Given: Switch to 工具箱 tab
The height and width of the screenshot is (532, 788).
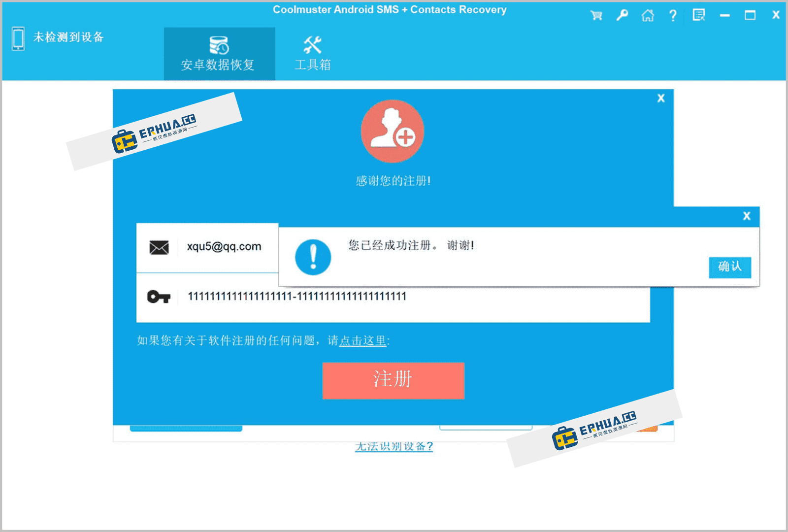Looking at the screenshot, I should [x=313, y=54].
